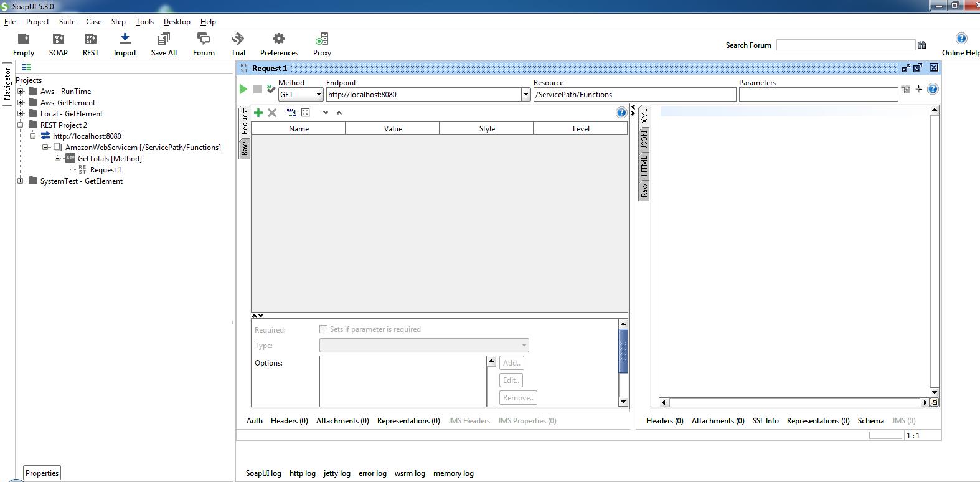Switch to the HTML response tab

point(644,165)
